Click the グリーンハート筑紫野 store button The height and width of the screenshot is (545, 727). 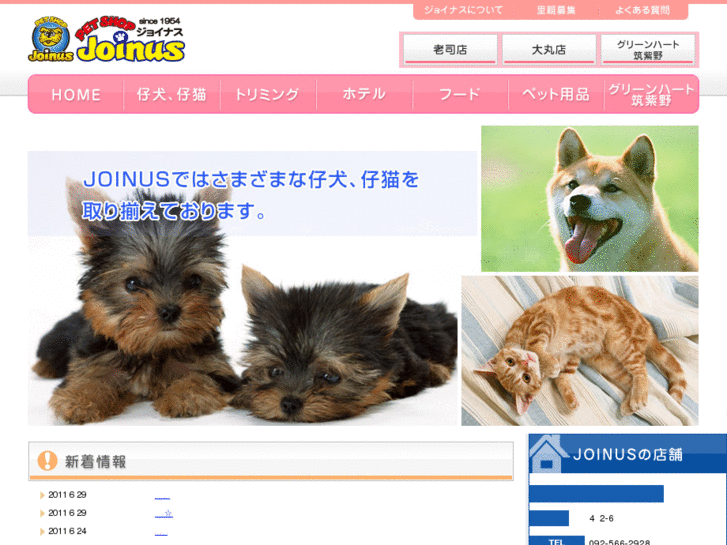click(648, 49)
